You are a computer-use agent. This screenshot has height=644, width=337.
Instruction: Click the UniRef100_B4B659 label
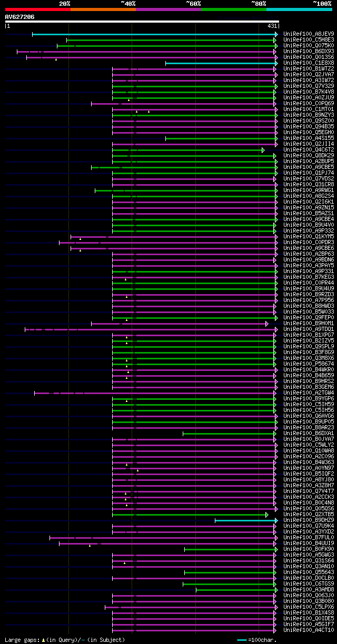pyautogui.click(x=309, y=376)
